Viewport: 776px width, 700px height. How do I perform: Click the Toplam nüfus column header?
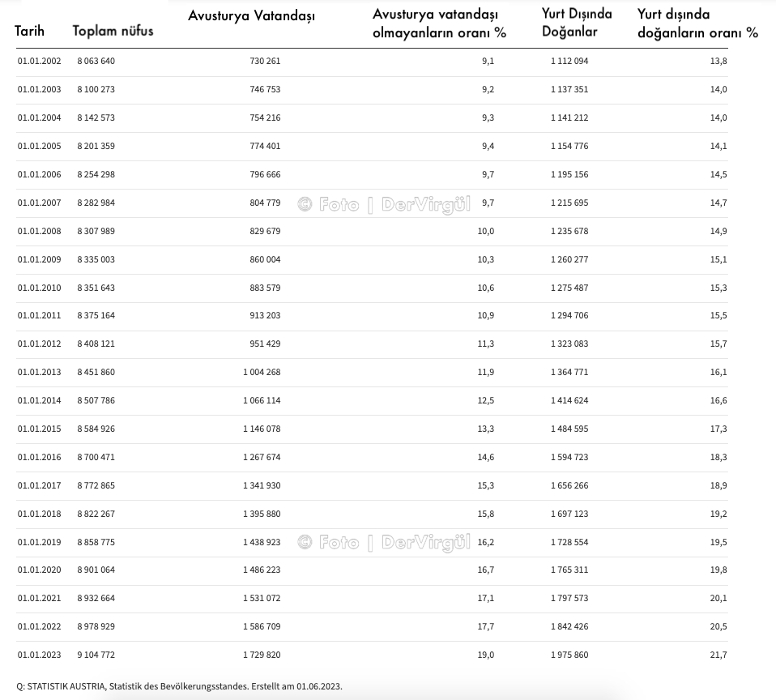pyautogui.click(x=113, y=31)
